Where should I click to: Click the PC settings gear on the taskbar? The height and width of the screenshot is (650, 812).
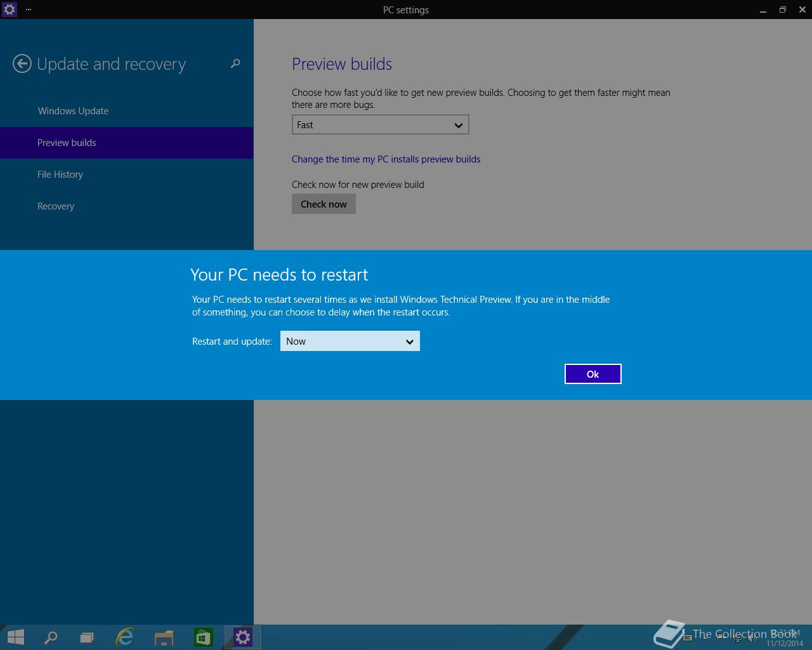243,637
